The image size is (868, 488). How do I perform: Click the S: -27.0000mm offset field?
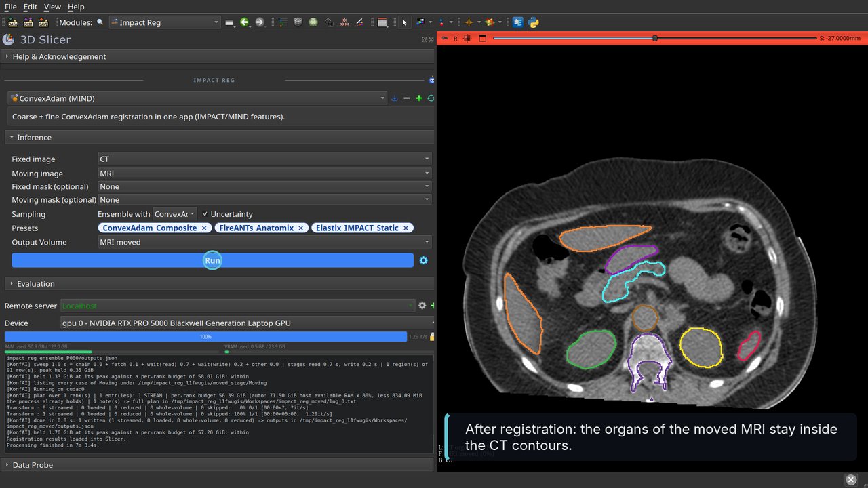(840, 39)
